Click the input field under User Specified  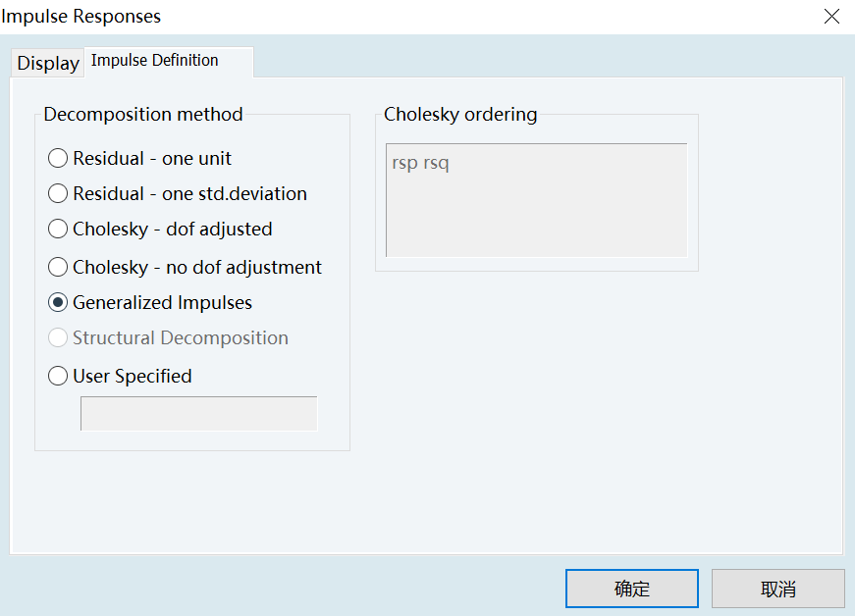198,413
